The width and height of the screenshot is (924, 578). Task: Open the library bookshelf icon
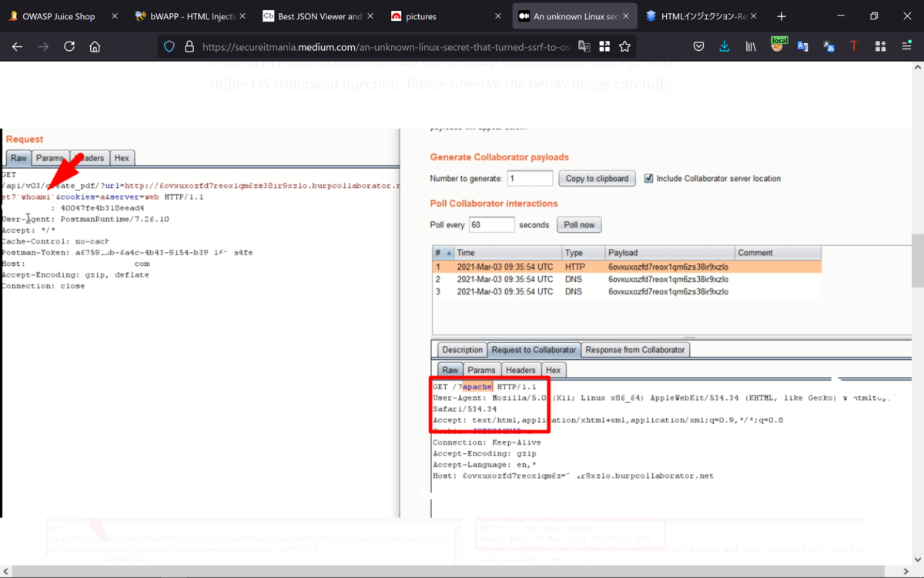pyautogui.click(x=751, y=46)
